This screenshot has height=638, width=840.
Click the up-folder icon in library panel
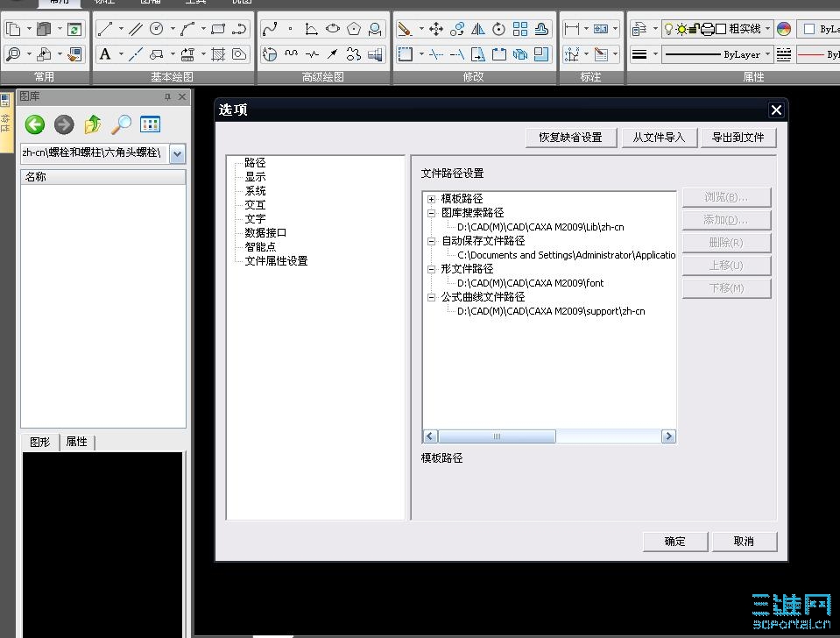click(93, 124)
